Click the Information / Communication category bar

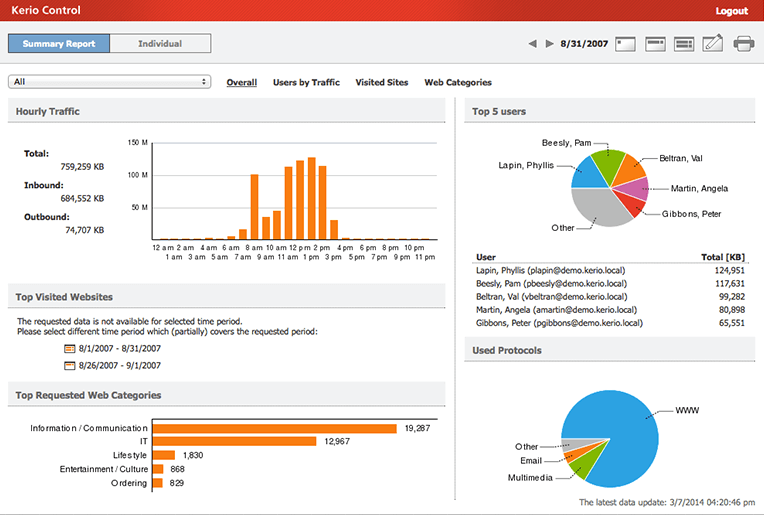[x=275, y=428]
